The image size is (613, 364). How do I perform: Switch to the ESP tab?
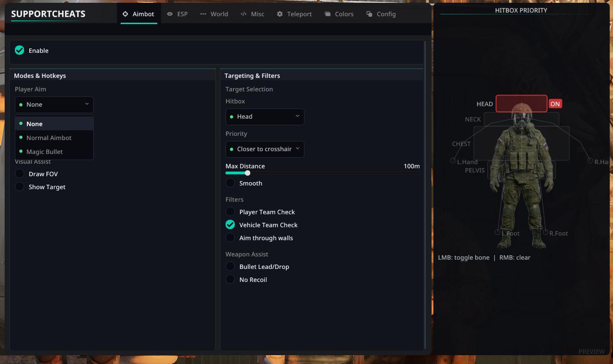[x=177, y=14]
